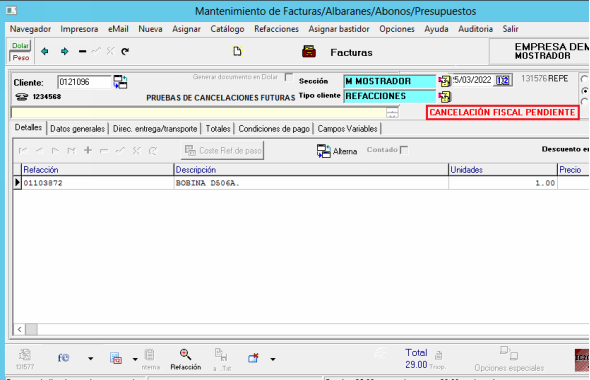Screen dimensions: 590x380
Task: Click the new document page icon
Action: click(237, 51)
